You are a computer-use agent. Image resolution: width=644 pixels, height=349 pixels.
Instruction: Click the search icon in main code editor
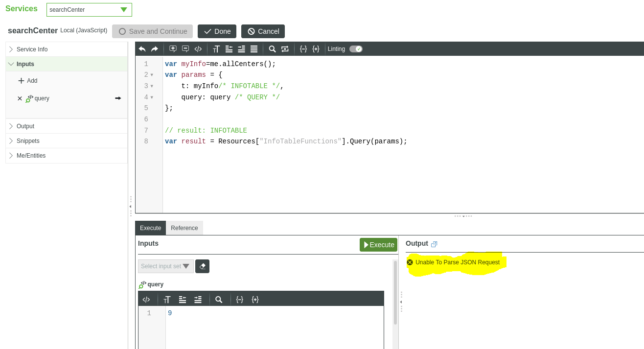[272, 49]
